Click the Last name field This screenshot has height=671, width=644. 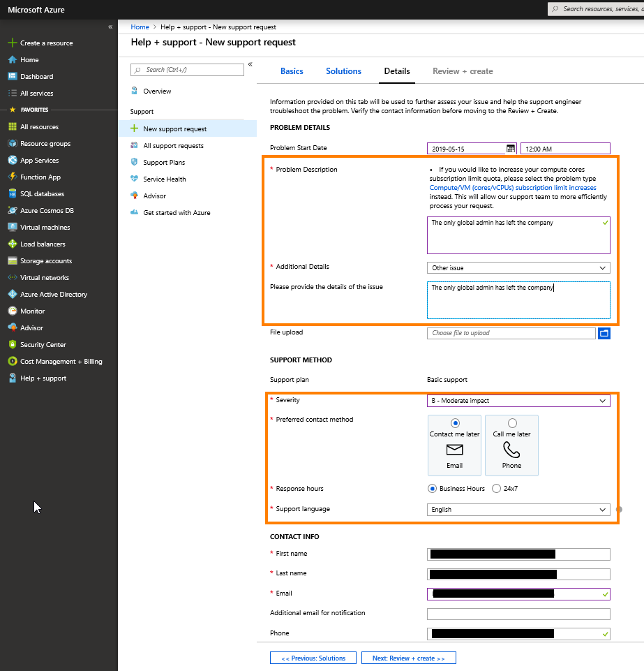click(518, 574)
